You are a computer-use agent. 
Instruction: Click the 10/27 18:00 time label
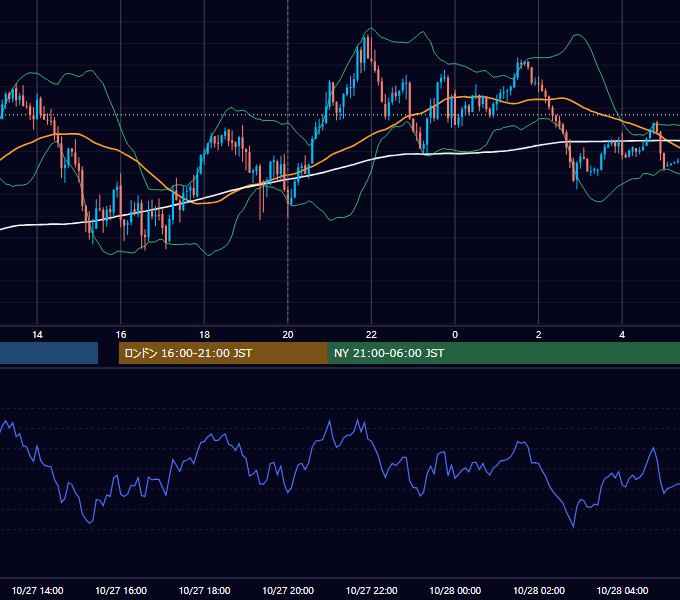coord(204,590)
